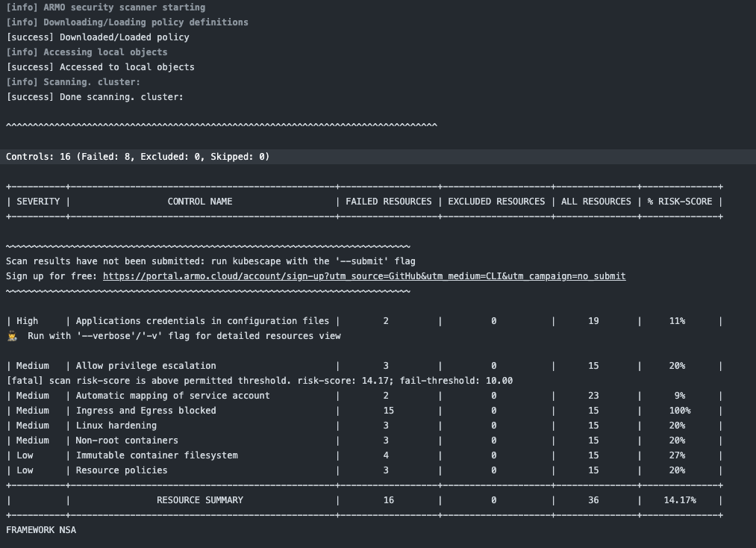Click 'Allow privilege escalation' control name

(x=146, y=366)
